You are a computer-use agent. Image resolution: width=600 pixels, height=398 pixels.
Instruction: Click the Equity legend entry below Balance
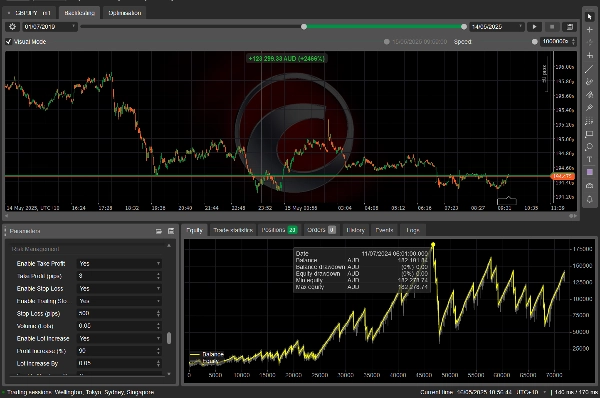pos(205,361)
